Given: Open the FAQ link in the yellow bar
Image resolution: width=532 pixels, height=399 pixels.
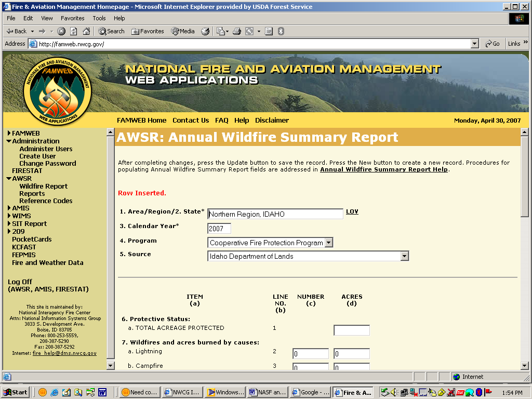Looking at the screenshot, I should 221,120.
